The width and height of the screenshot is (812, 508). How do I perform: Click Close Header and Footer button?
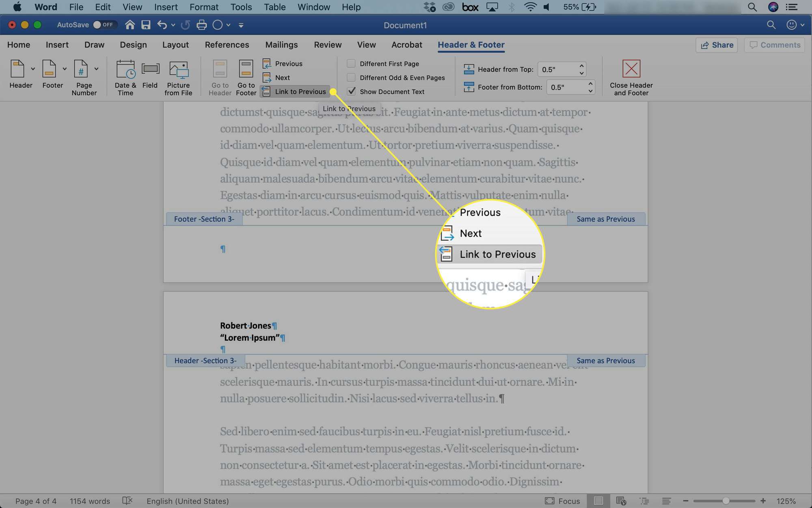(631, 69)
